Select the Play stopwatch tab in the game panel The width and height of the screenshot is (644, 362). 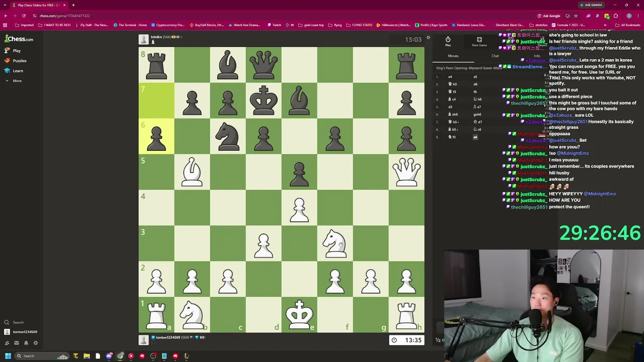(448, 41)
